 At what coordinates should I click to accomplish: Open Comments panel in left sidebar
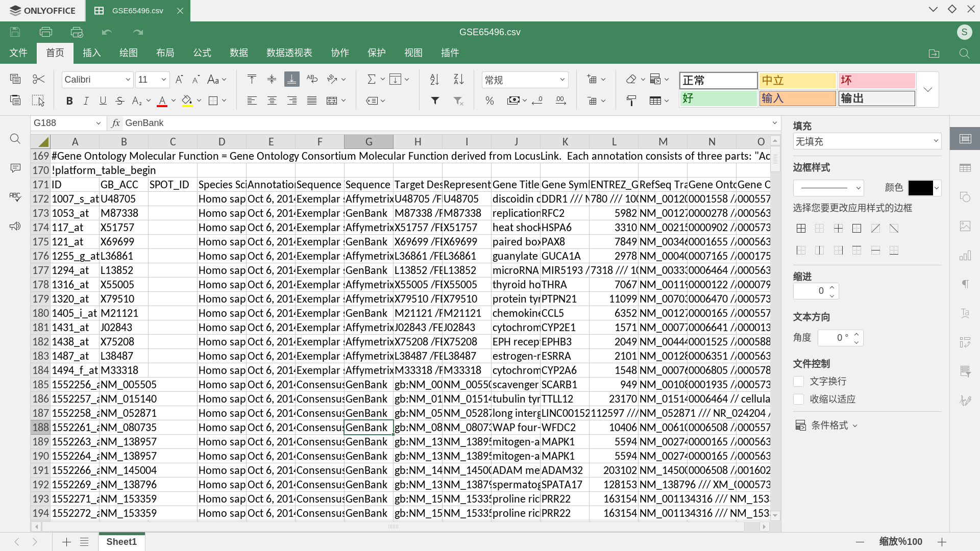(x=15, y=168)
